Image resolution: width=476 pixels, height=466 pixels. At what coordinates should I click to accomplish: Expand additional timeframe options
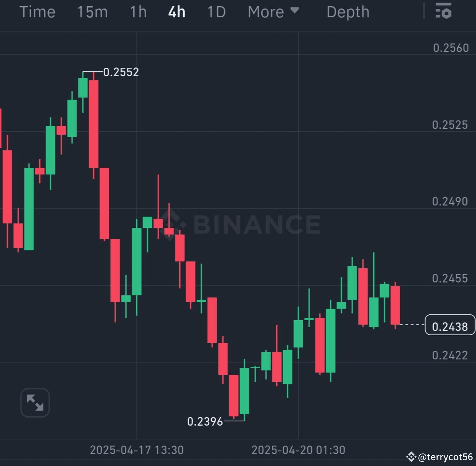click(273, 12)
